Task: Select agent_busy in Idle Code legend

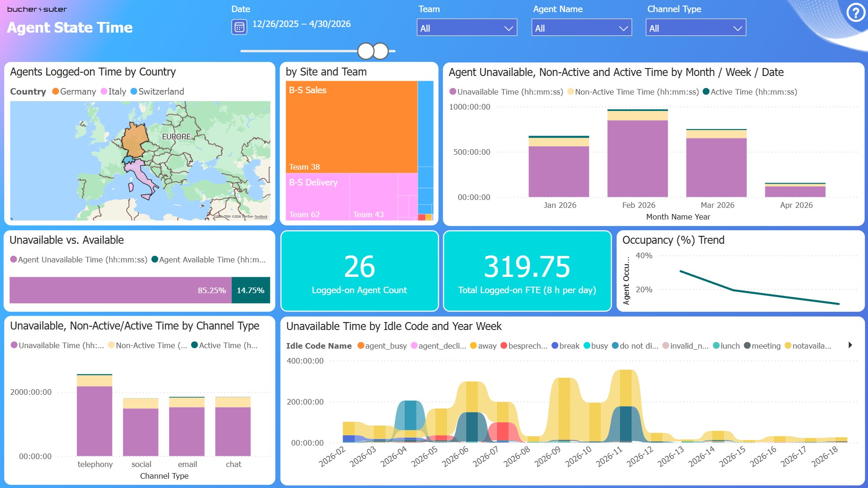Action: (x=382, y=346)
